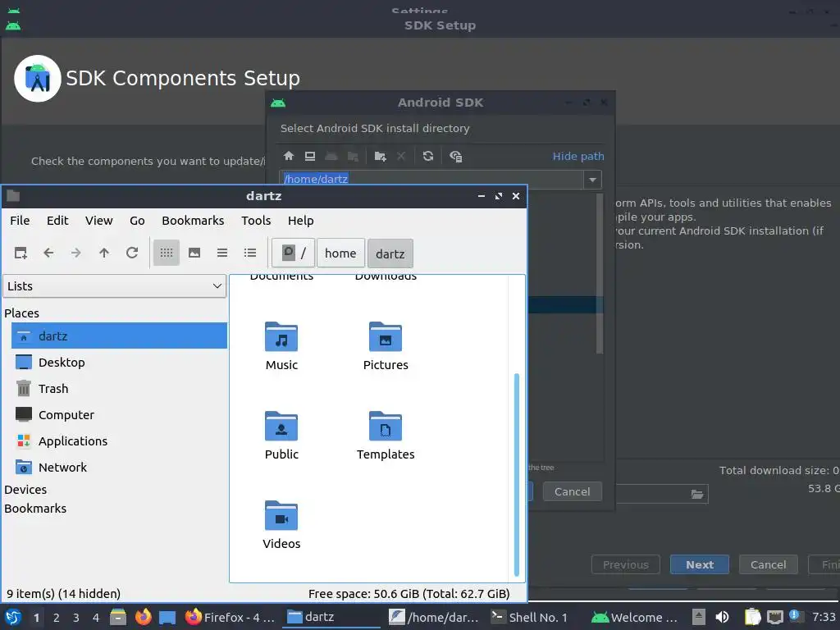Switch to workspace 4

[96, 618]
